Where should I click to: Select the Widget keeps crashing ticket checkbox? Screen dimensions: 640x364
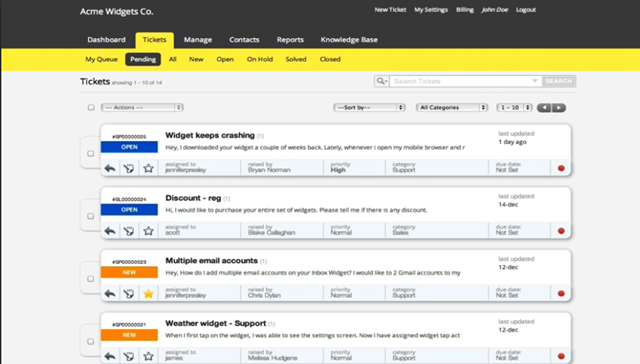(91, 153)
